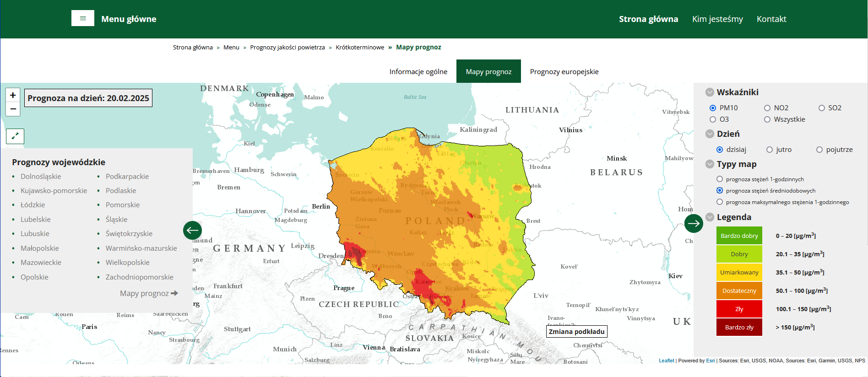
Task: Click the right arrow circle on map
Action: [x=694, y=223]
